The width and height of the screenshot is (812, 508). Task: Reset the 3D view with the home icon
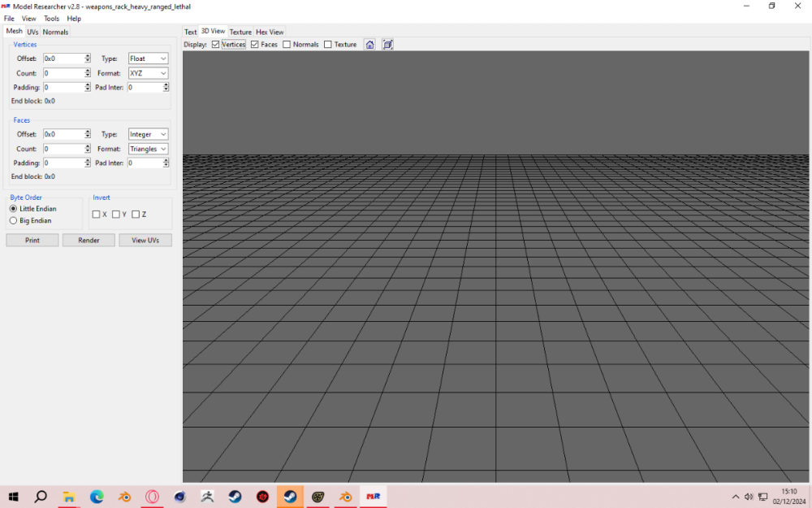[369, 45]
